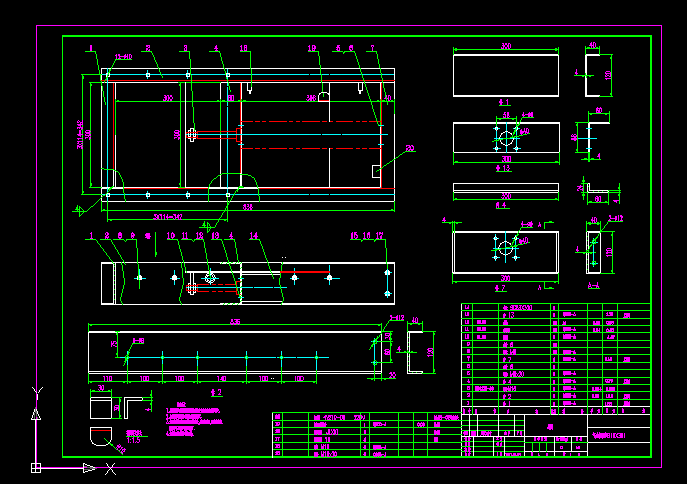Click part callout 18 above plan view
The height and width of the screenshot is (484, 687).
243,48
